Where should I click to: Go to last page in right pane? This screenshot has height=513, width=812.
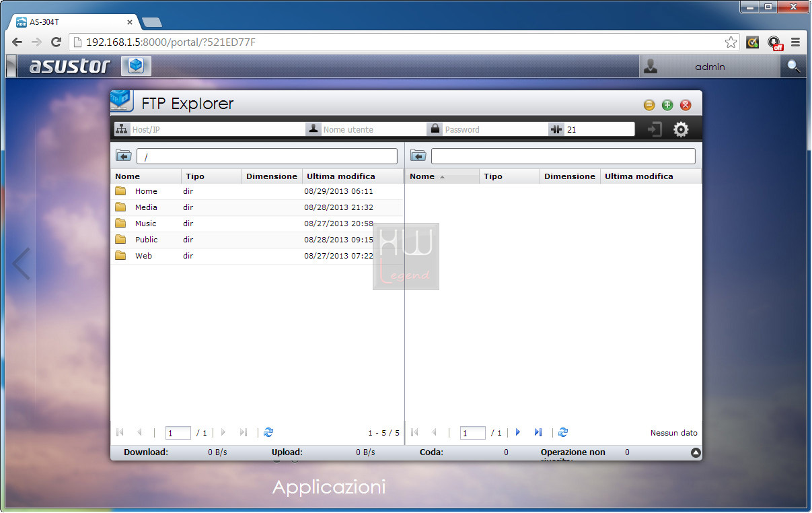pyautogui.click(x=538, y=433)
